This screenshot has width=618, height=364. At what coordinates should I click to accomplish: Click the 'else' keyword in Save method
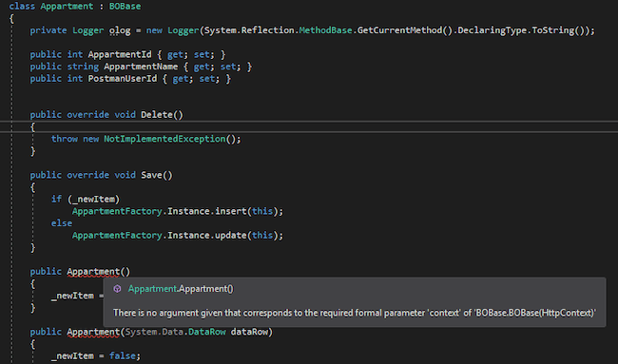point(62,223)
